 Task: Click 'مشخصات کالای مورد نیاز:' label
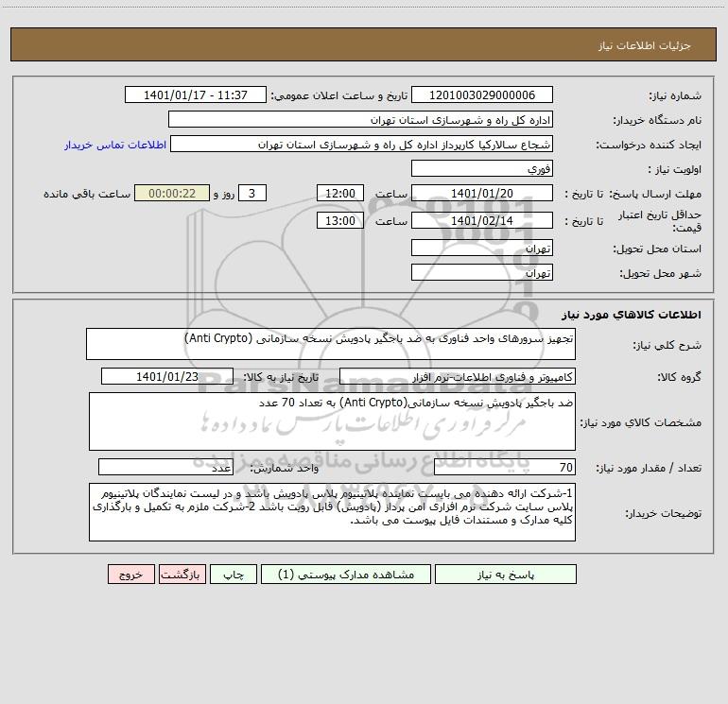[x=641, y=422]
